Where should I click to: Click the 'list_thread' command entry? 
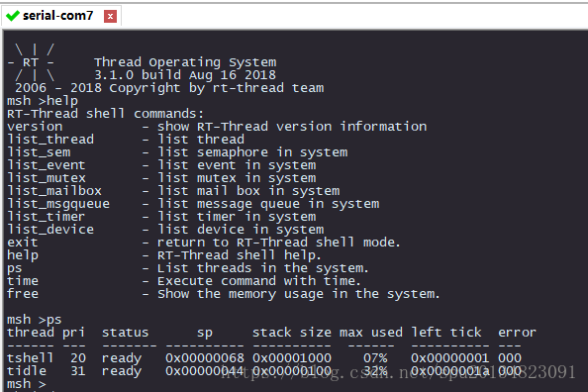50,140
